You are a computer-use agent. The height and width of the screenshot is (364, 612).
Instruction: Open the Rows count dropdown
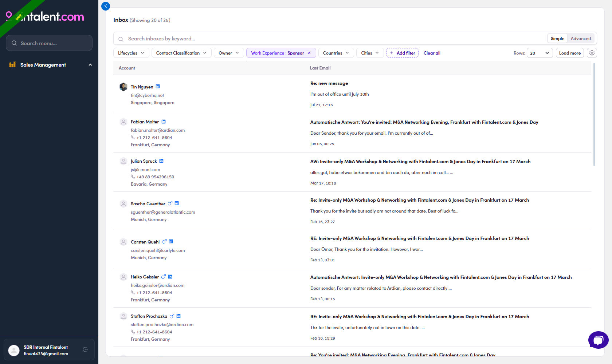(540, 53)
